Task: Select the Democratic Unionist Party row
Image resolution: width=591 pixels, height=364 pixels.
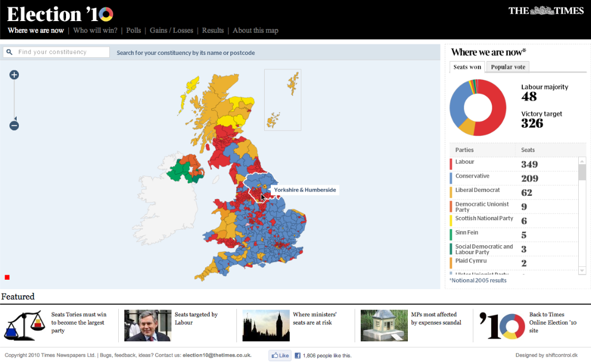Action: (513, 206)
